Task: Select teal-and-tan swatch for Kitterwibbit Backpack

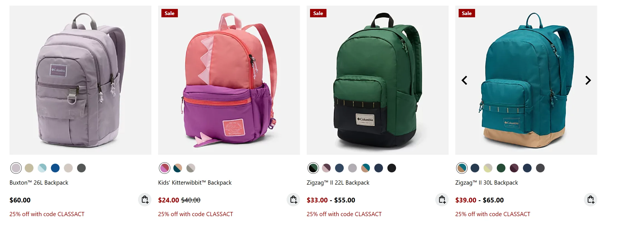Action: coord(178,168)
